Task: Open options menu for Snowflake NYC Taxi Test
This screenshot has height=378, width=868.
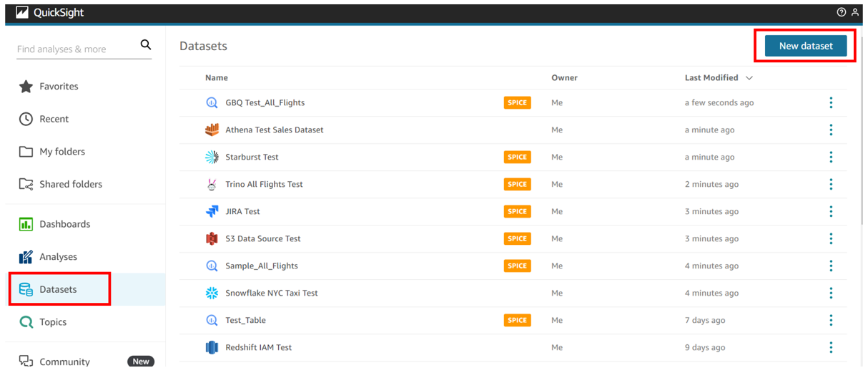Action: [x=831, y=294]
